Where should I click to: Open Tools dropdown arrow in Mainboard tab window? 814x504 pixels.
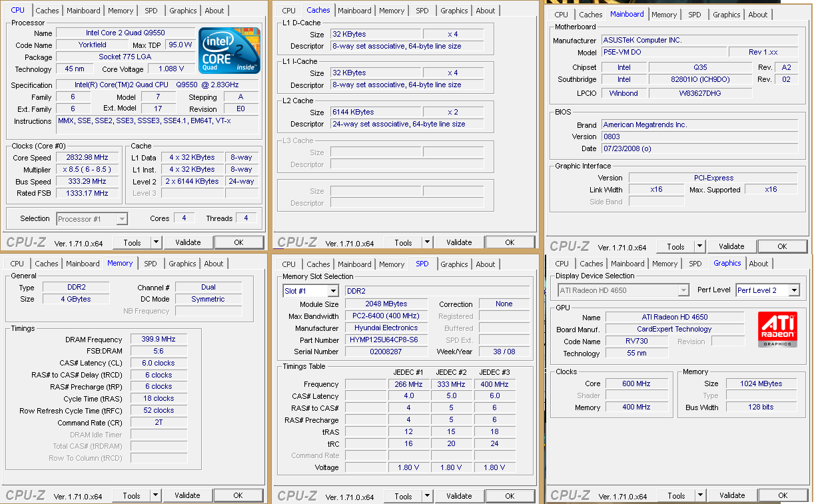(700, 246)
